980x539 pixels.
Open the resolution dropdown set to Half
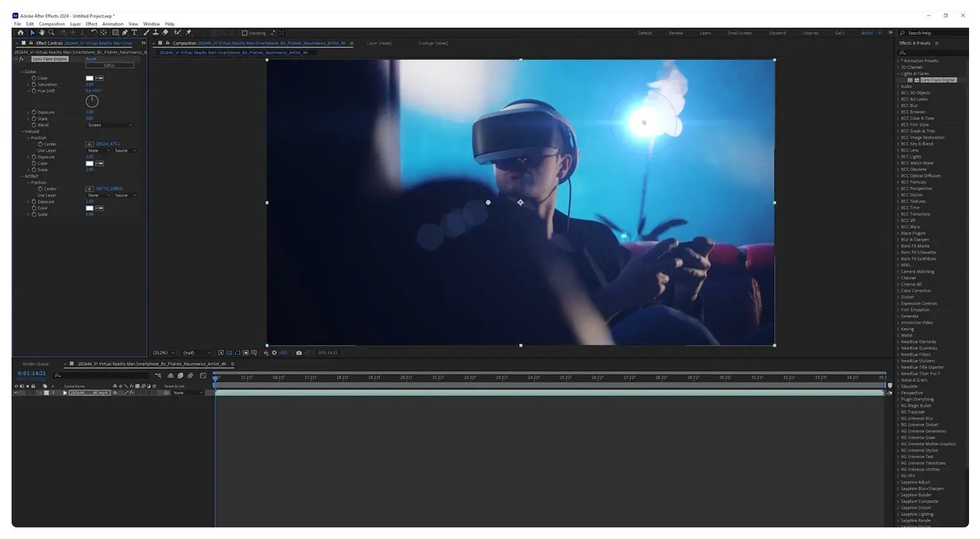[197, 353]
